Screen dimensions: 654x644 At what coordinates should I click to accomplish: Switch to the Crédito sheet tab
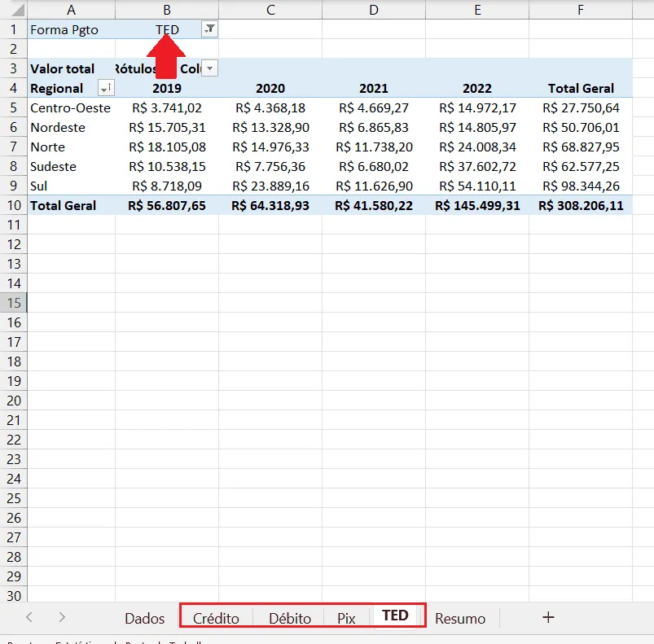[216, 618]
